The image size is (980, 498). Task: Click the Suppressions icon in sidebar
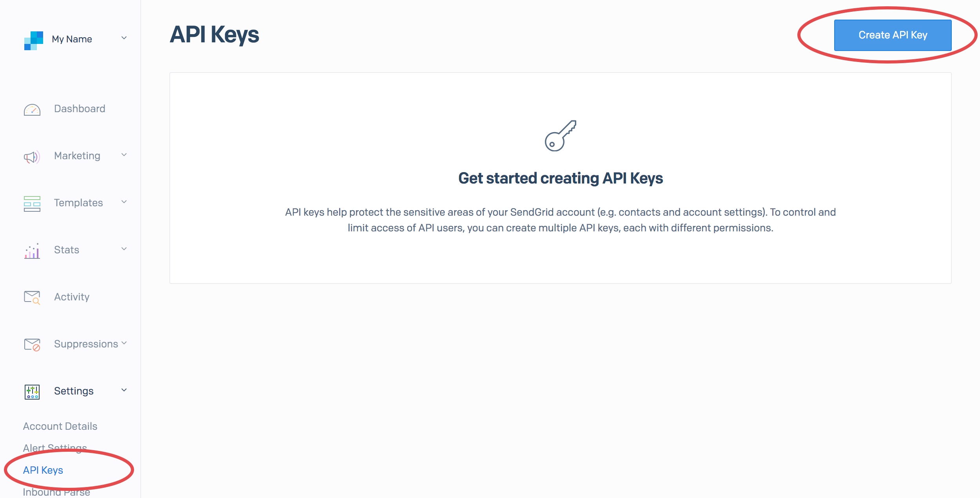click(x=32, y=343)
